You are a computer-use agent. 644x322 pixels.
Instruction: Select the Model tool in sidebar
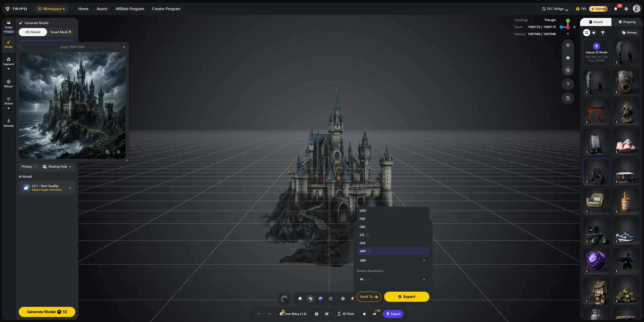[x=9, y=44]
